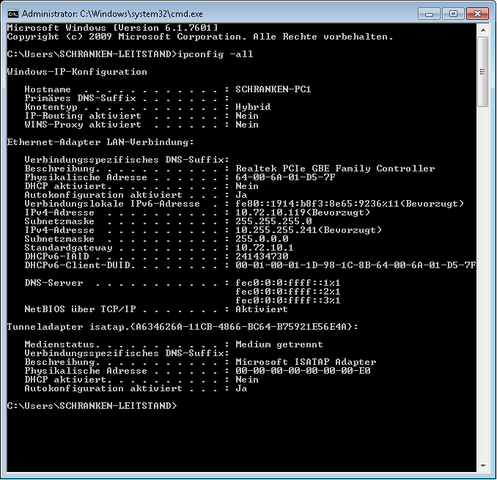Click the physical address 64-00-6A-01-D5-7F
This screenshot has height=480, width=497.
click(285, 177)
